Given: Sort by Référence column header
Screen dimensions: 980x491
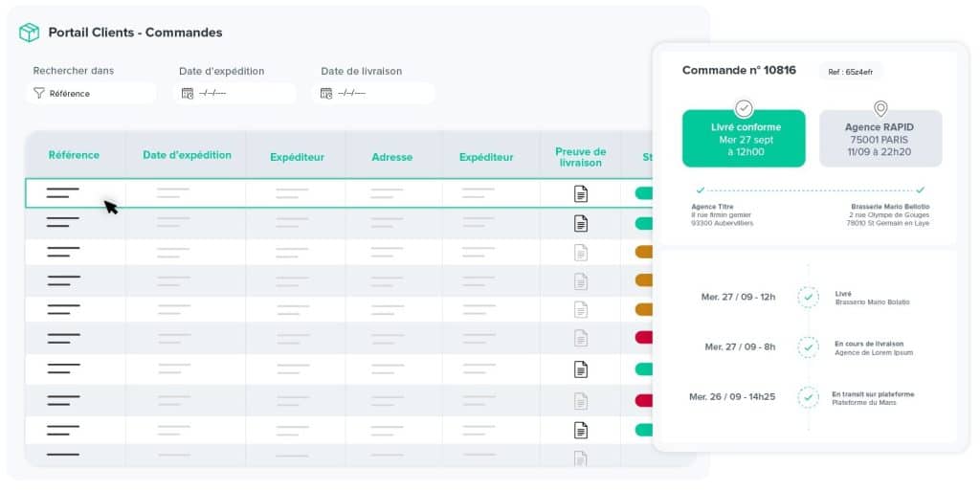Looking at the screenshot, I should [x=74, y=155].
